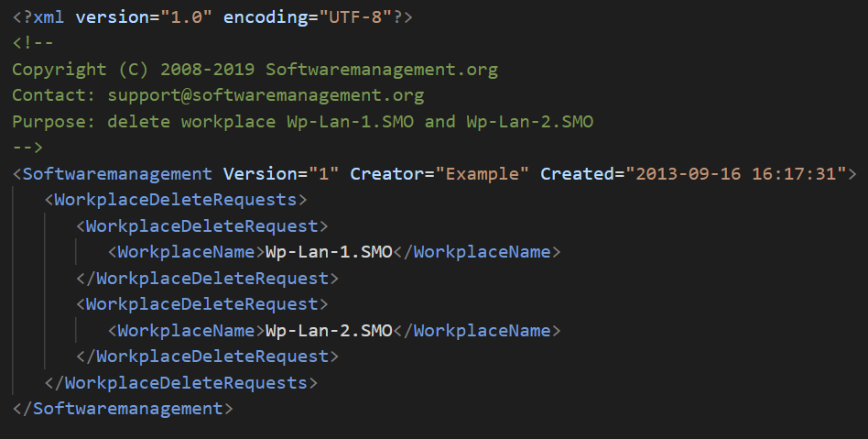This screenshot has width=868, height=439.
Task: Click the opening WorkplaceDeleteRequests tag
Action: (x=175, y=199)
